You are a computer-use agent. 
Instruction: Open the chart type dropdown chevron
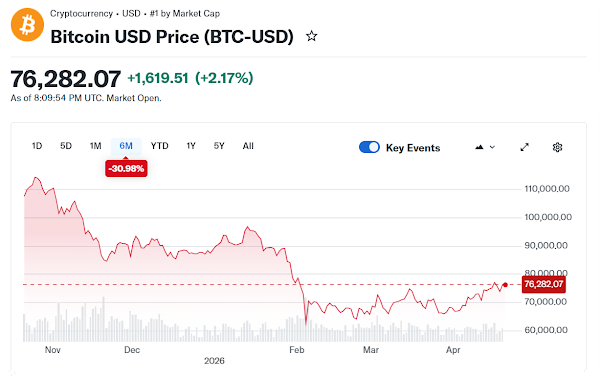point(492,147)
